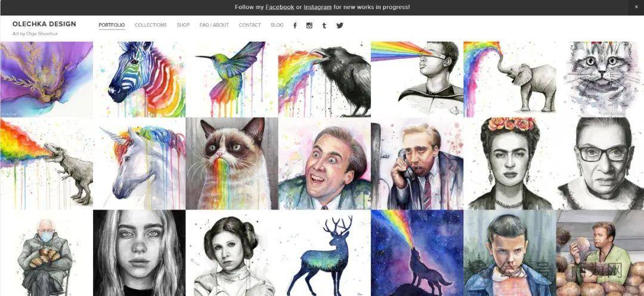This screenshot has width=644, height=296.
Task: Select the raven rainbow painting
Action: pyautogui.click(x=324, y=79)
